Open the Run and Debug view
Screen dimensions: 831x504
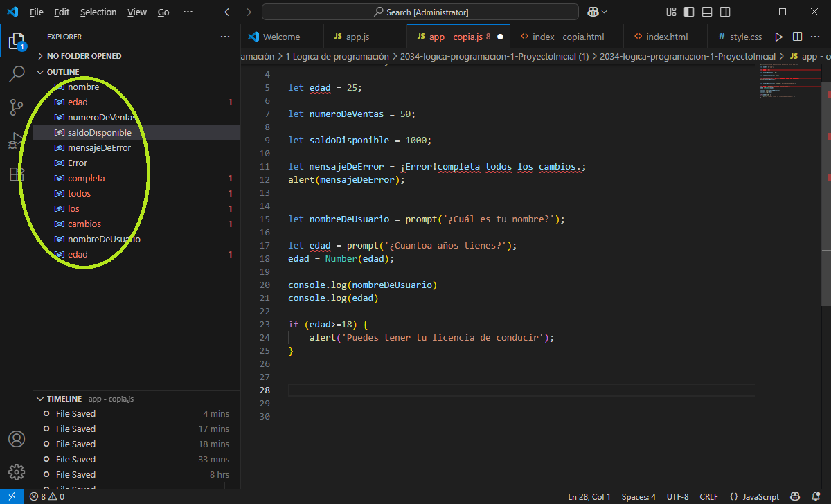pyautogui.click(x=17, y=141)
